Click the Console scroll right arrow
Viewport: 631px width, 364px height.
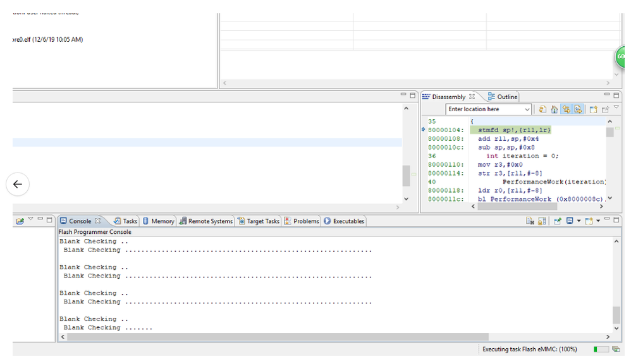pyautogui.click(x=608, y=337)
